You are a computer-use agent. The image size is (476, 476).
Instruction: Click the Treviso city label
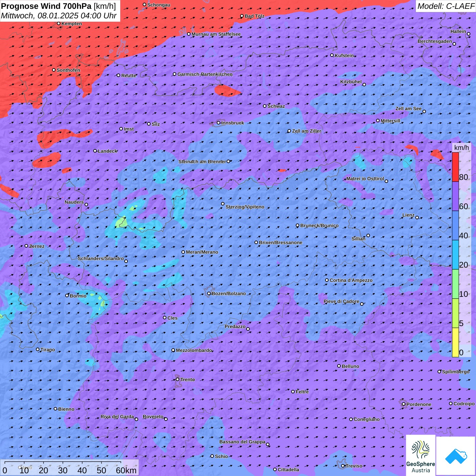(x=354, y=466)
